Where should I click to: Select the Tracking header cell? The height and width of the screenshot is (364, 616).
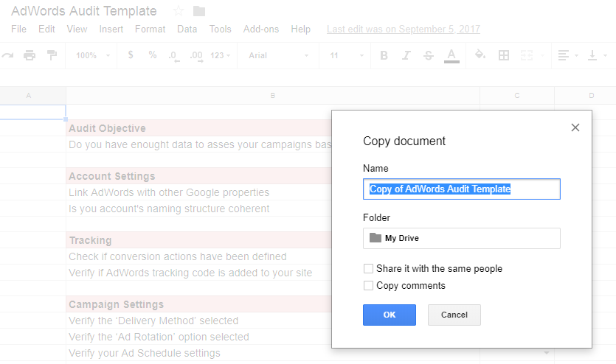click(198, 240)
